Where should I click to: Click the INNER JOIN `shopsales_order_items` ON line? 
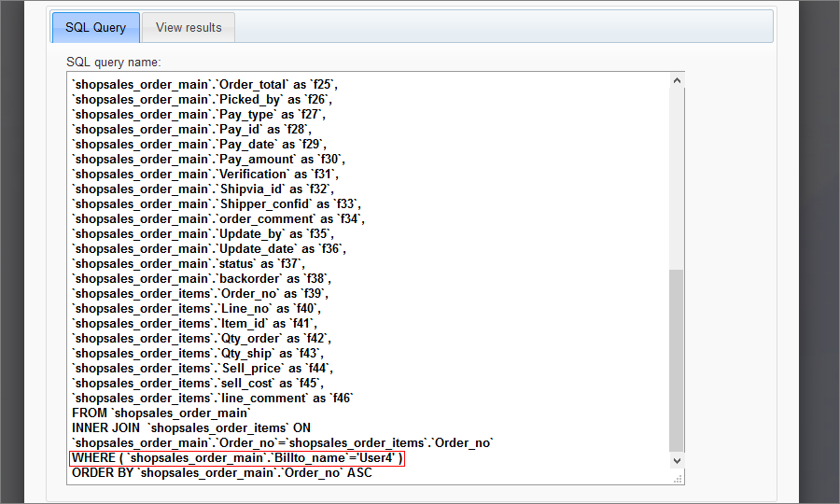tap(191, 428)
